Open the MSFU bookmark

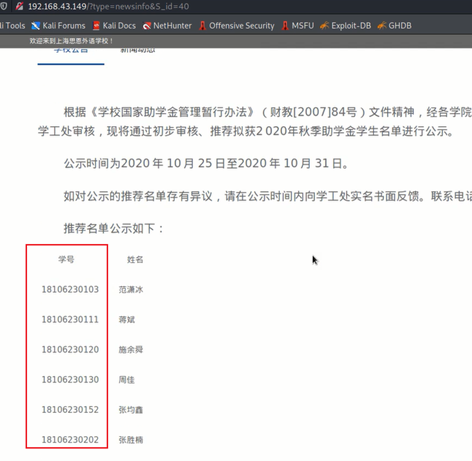tap(298, 26)
